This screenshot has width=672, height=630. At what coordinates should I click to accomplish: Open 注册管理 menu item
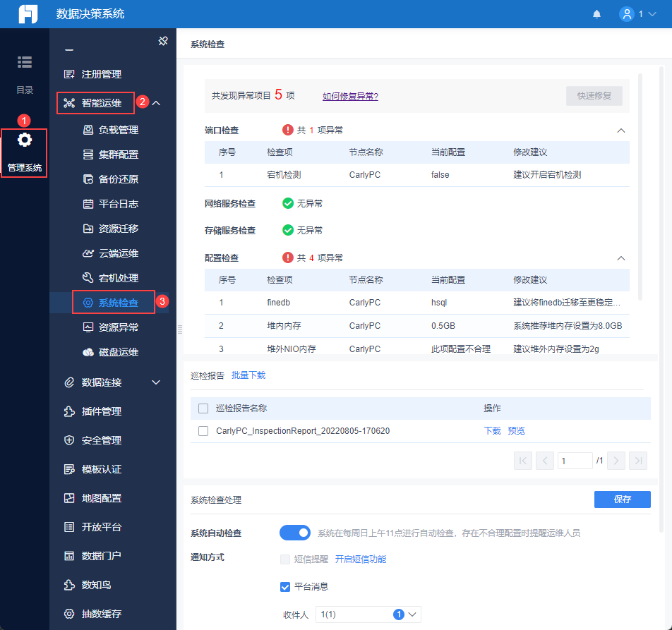[101, 74]
